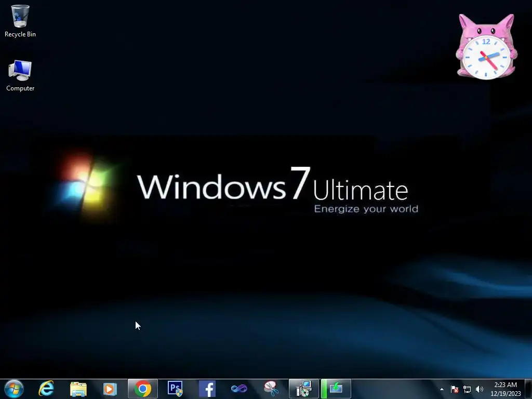Show hidden system tray icons
Image resolution: width=532 pixels, height=399 pixels.
(442, 389)
